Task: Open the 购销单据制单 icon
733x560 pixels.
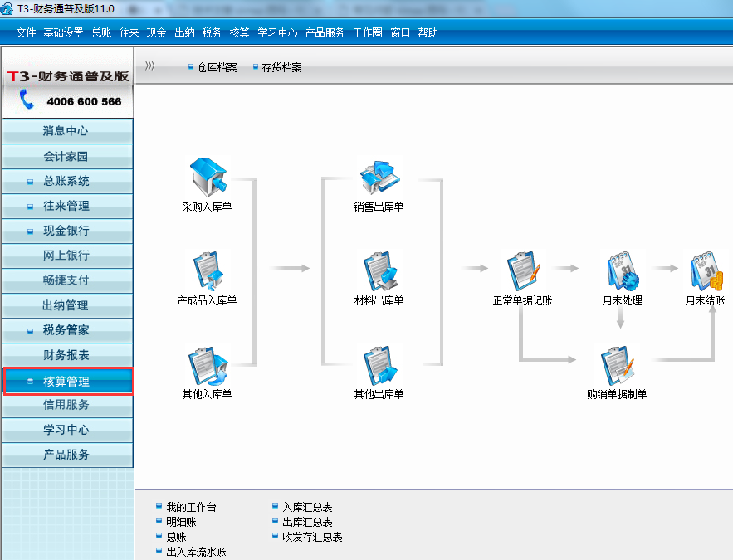Action: tap(617, 366)
